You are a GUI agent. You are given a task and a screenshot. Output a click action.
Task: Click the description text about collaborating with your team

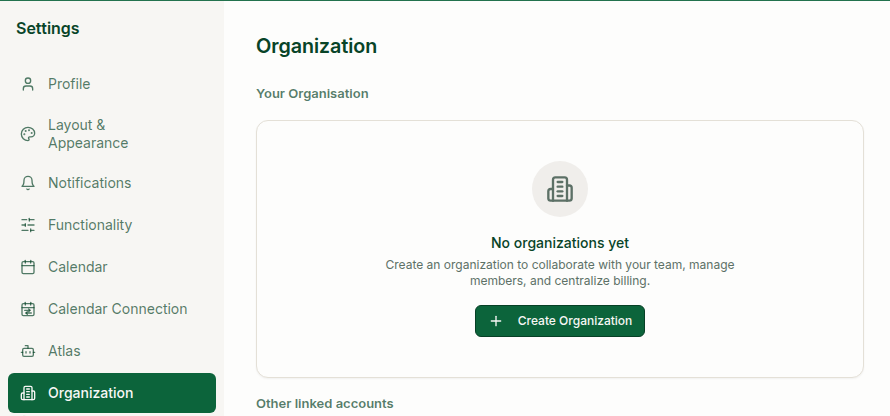[560, 272]
